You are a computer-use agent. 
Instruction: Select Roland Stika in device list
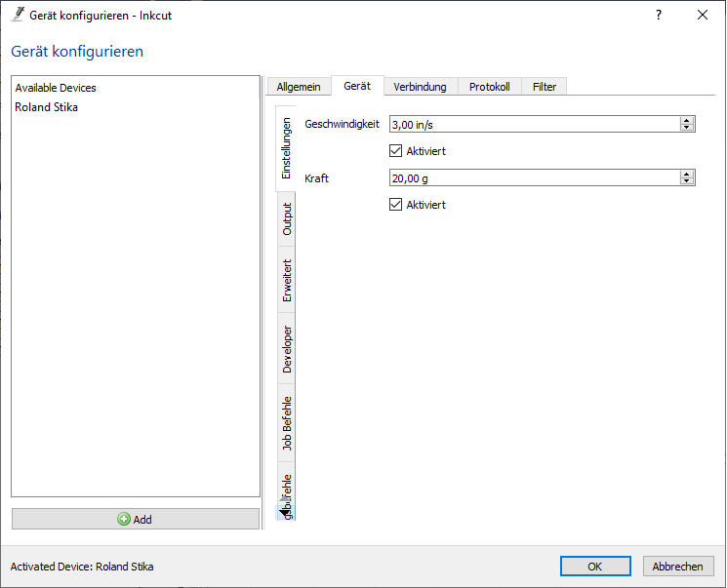(x=47, y=107)
